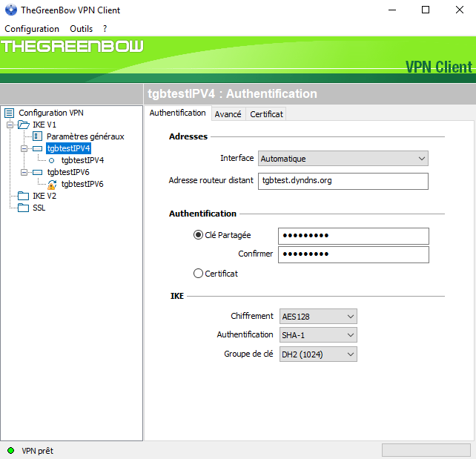The height and width of the screenshot is (459, 476).
Task: Click the VPN prêt status text
Action: pos(37,451)
